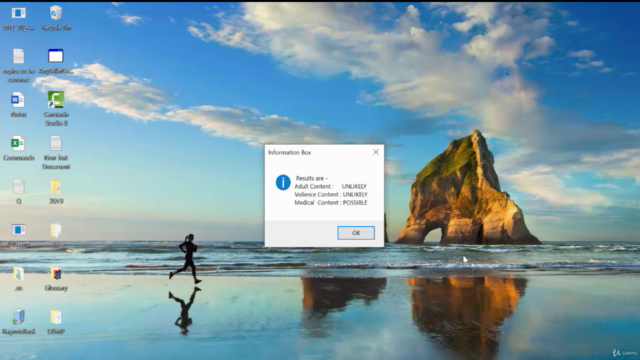
Task: Click OK in the Information Box
Action: (356, 233)
